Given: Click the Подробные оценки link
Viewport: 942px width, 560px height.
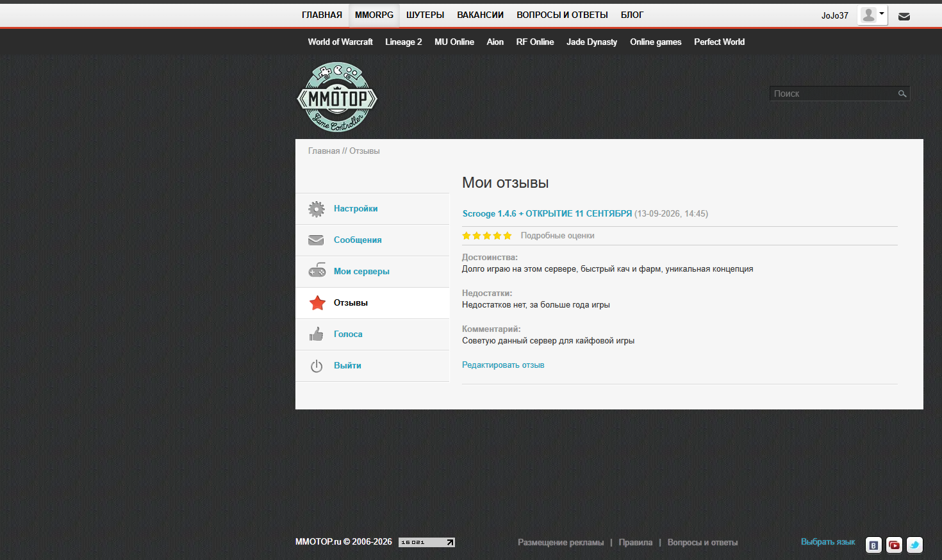Looking at the screenshot, I should [x=558, y=236].
